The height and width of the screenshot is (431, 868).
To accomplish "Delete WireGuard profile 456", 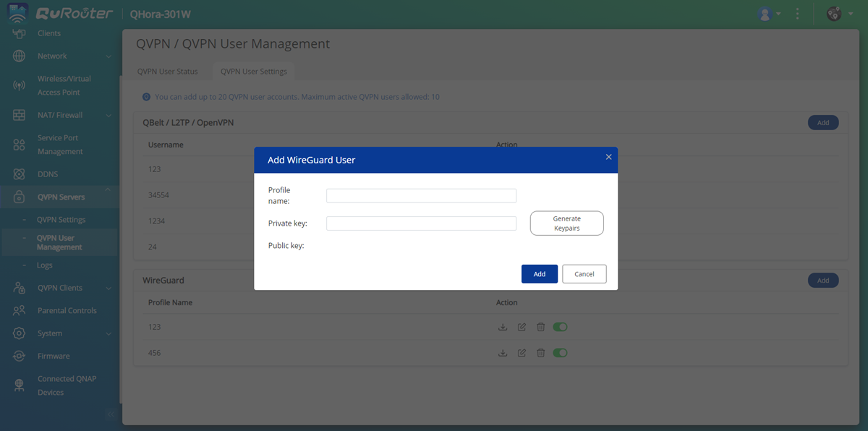I will 540,354.
